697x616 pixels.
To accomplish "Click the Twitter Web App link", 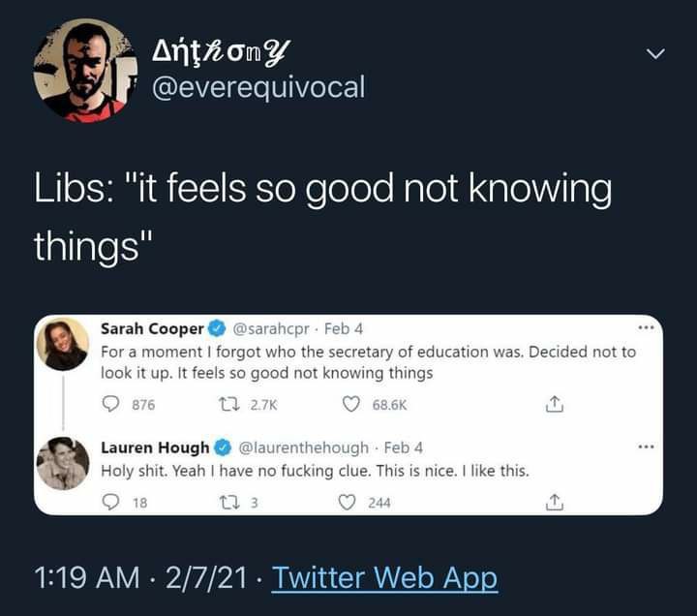I will [x=384, y=578].
